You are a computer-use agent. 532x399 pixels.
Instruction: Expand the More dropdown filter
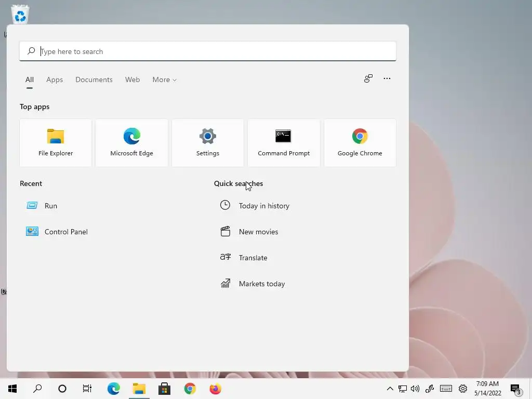coord(165,79)
